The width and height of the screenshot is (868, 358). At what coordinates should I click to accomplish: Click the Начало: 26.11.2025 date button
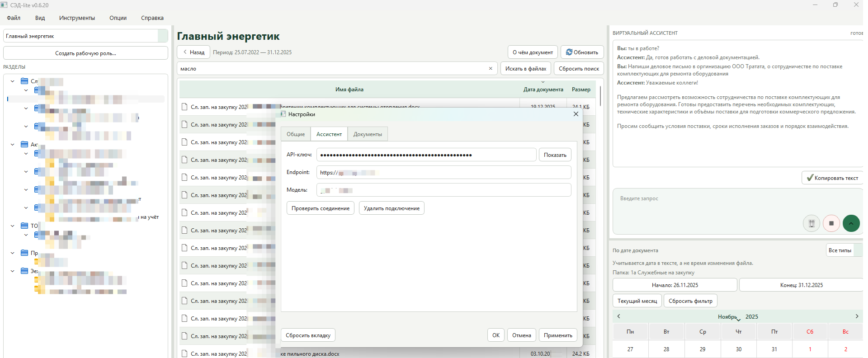[x=675, y=285]
